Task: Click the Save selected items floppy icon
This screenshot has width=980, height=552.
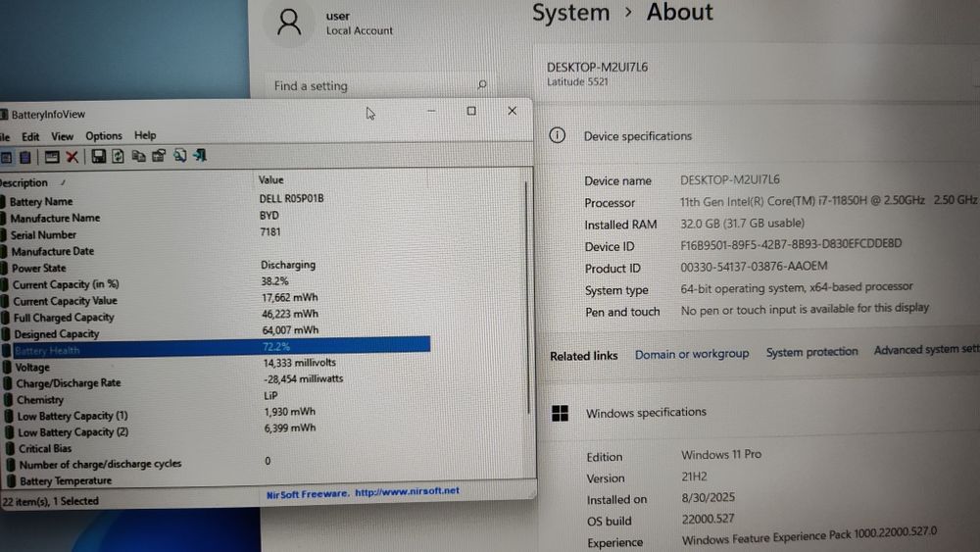Action: click(98, 156)
